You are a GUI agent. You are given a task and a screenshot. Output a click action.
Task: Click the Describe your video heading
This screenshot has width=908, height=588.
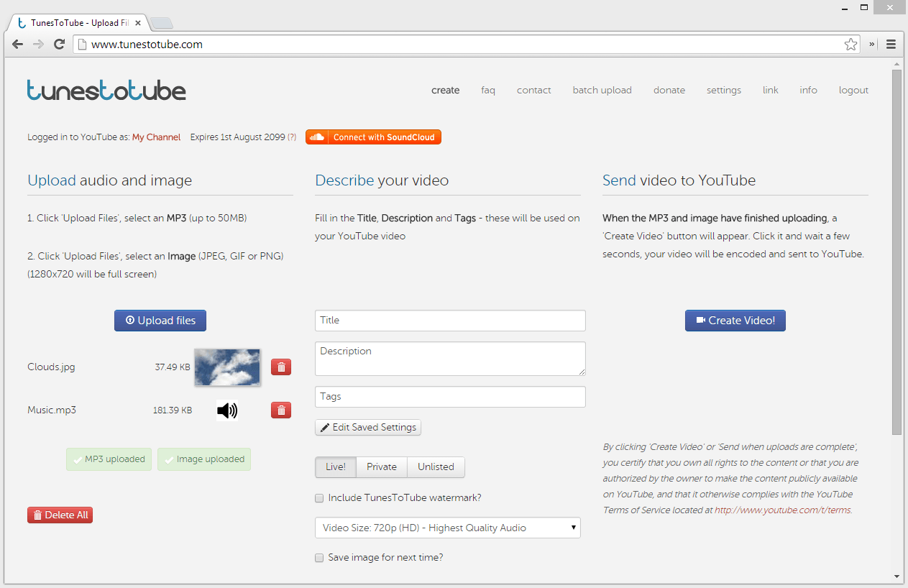[x=382, y=180]
